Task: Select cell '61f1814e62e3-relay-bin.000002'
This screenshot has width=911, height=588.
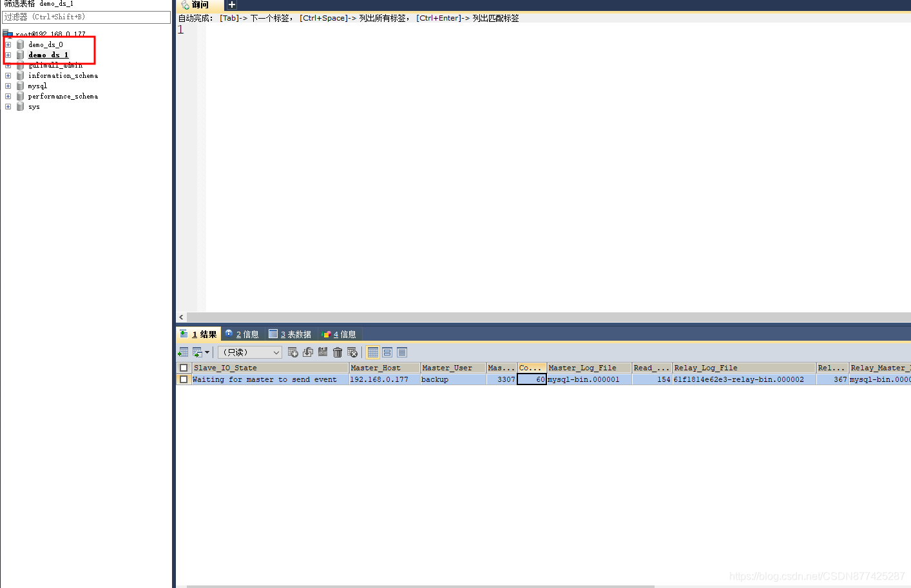Action: 744,379
